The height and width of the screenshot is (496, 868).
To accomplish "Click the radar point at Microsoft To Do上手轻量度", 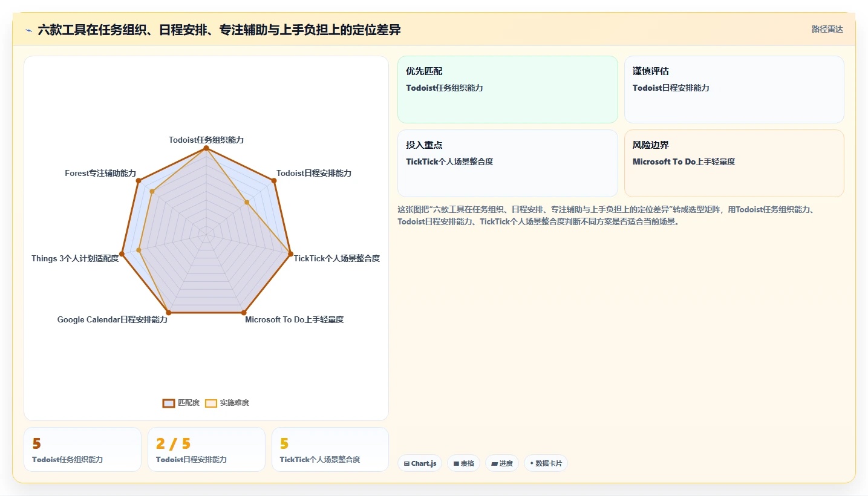I will [244, 313].
